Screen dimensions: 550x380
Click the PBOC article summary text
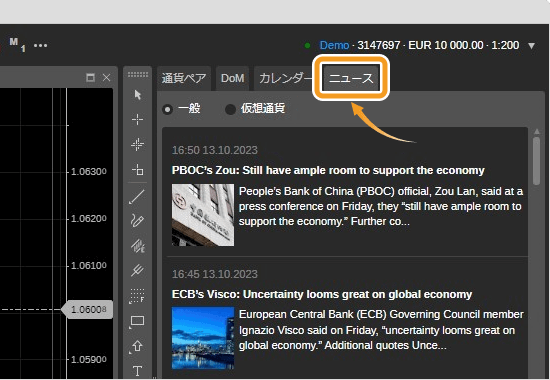pos(381,206)
